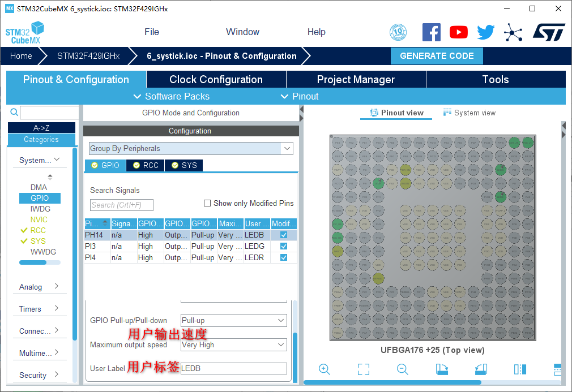Uncheck Modified box for PI4 row
The image size is (572, 392).
284,257
